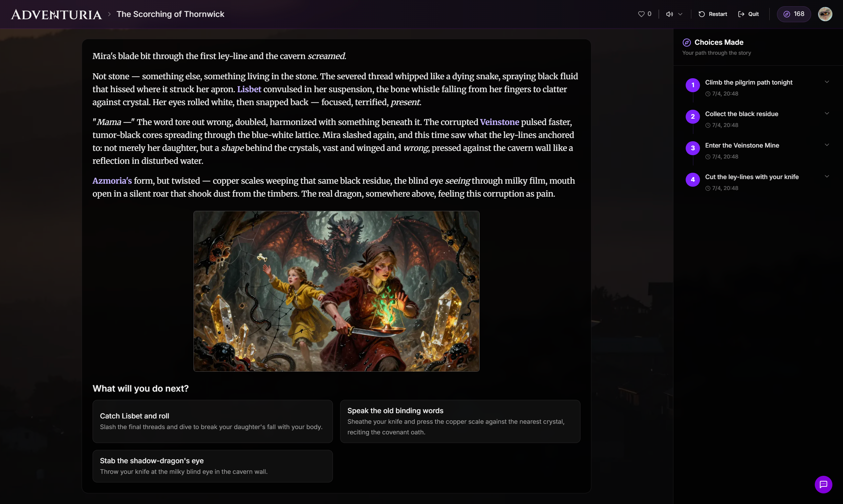
Task: Expand choice 'Climb the pilgrim path tonight'
Action: pos(827,82)
